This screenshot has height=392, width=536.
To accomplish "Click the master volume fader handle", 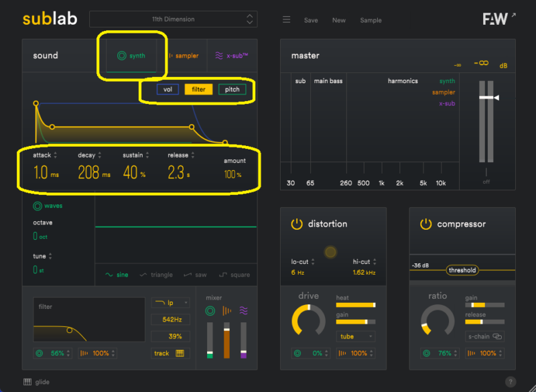I will click(487, 98).
